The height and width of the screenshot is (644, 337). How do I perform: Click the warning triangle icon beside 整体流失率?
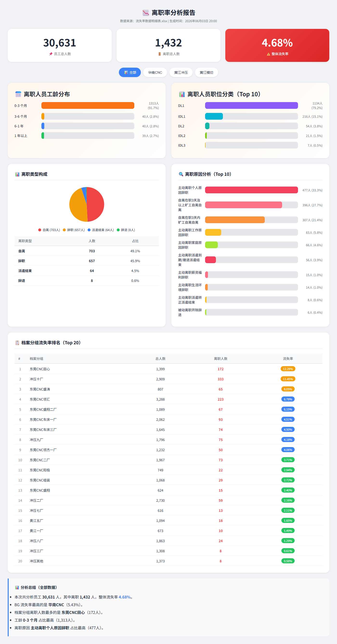tap(268, 54)
